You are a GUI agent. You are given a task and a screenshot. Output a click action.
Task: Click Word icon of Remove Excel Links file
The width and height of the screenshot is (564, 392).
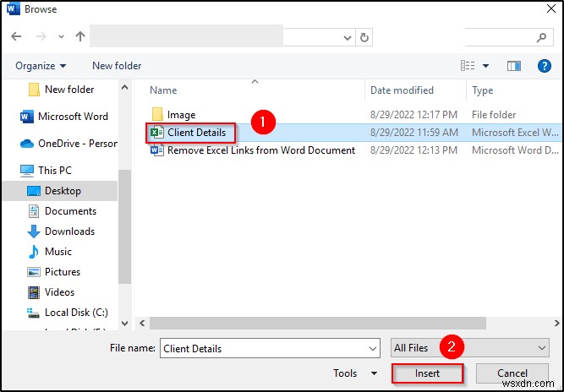click(x=156, y=150)
